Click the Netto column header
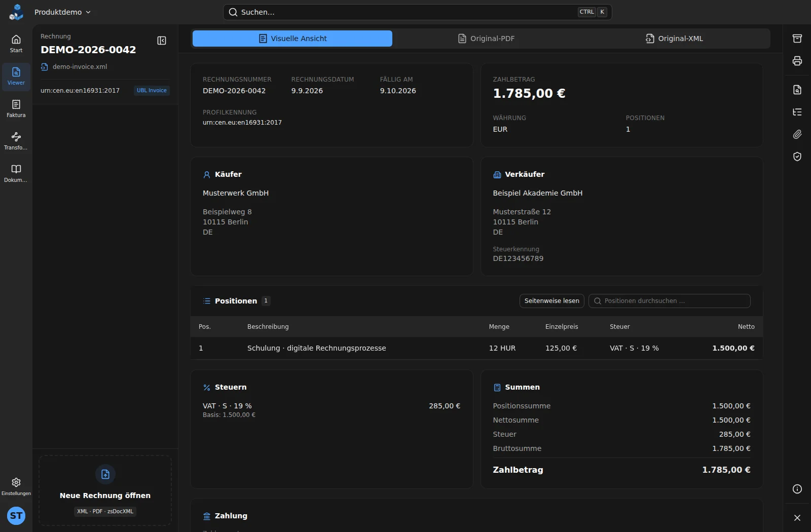The width and height of the screenshot is (811, 532). (x=746, y=327)
